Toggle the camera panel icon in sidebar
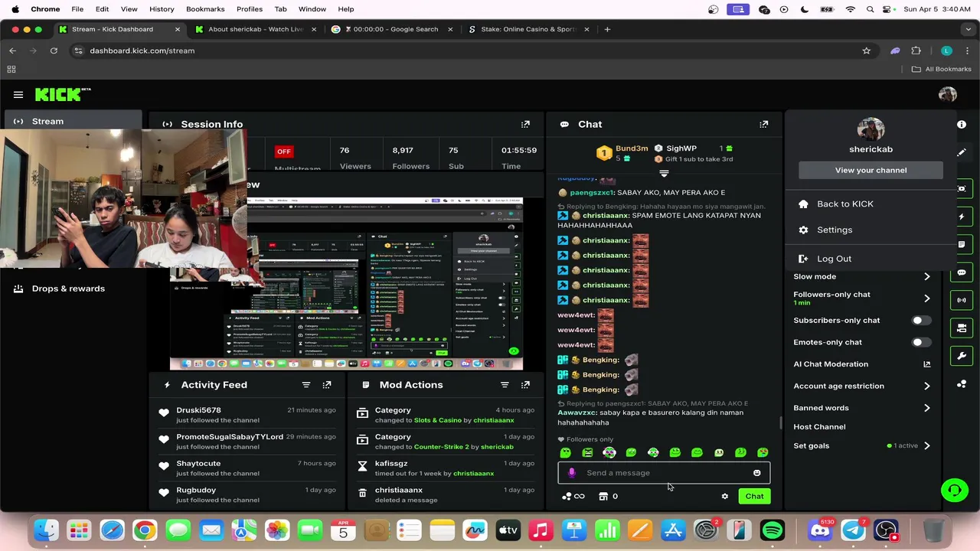Screen dimensions: 980x551 pos(962,328)
